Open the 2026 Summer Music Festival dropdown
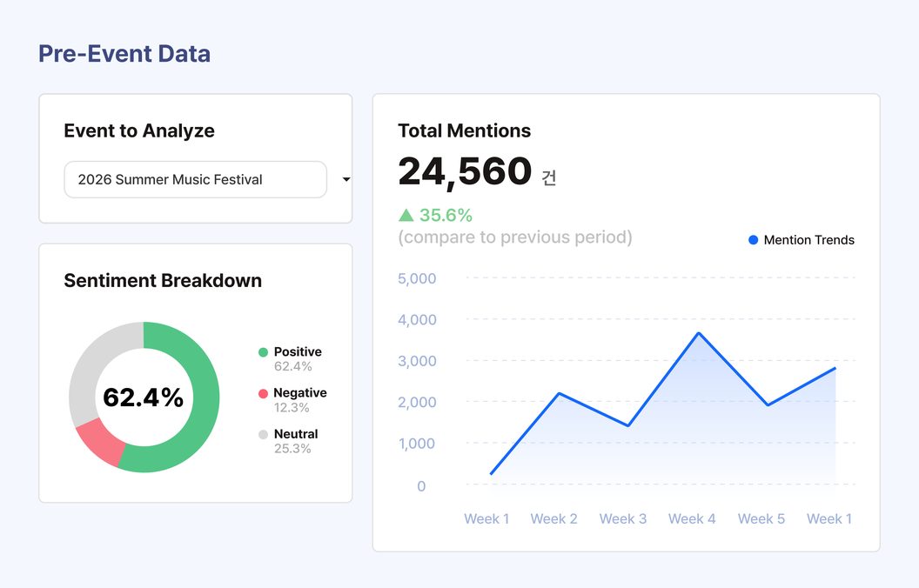The width and height of the screenshot is (919, 588). [195, 179]
